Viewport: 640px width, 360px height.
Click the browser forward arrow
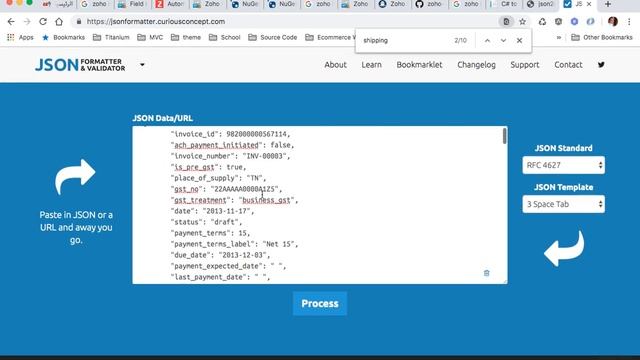(x=27, y=22)
